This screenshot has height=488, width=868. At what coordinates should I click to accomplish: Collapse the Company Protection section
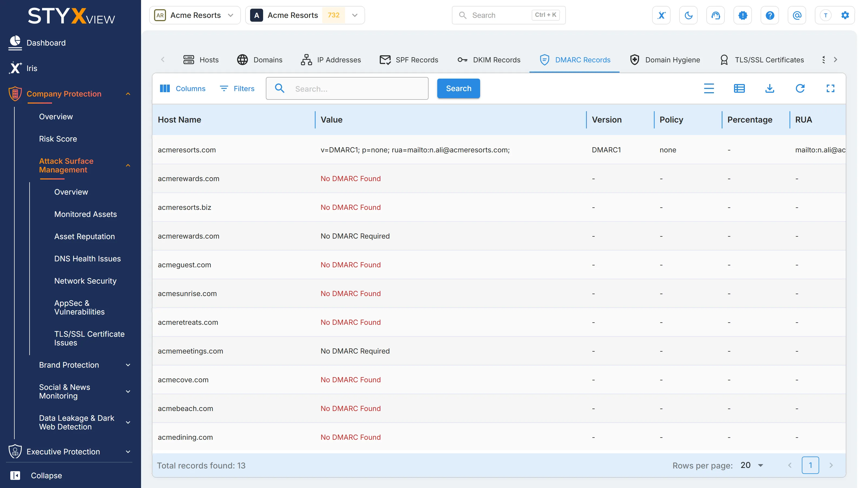[128, 94]
